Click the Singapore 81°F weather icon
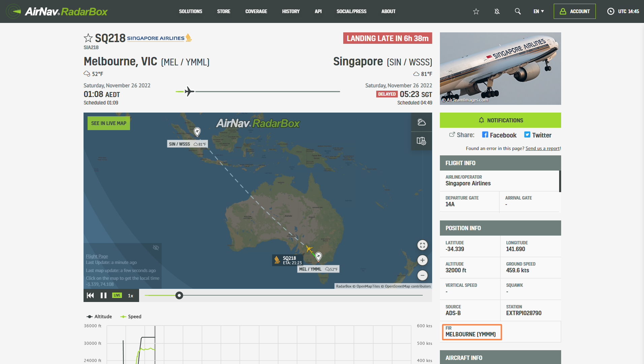The height and width of the screenshot is (364, 644). tap(416, 74)
